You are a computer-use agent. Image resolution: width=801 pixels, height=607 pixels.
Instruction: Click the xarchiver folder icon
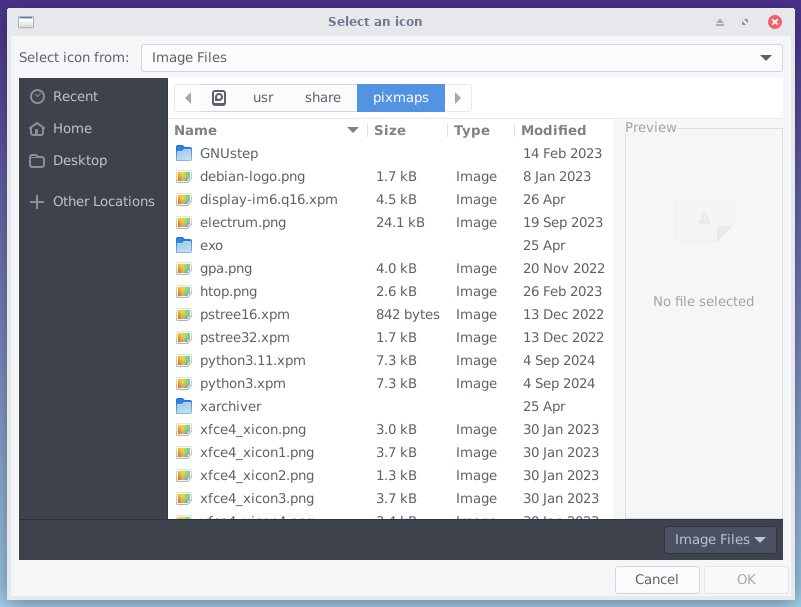click(183, 406)
